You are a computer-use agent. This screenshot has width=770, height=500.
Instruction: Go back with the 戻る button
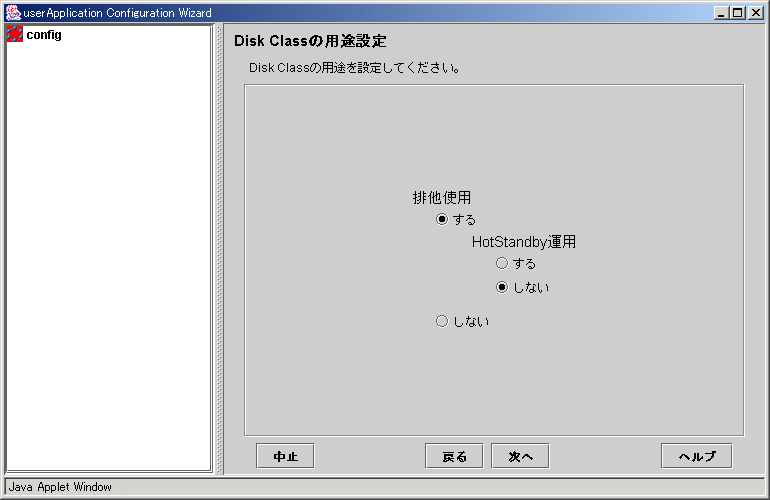point(454,456)
